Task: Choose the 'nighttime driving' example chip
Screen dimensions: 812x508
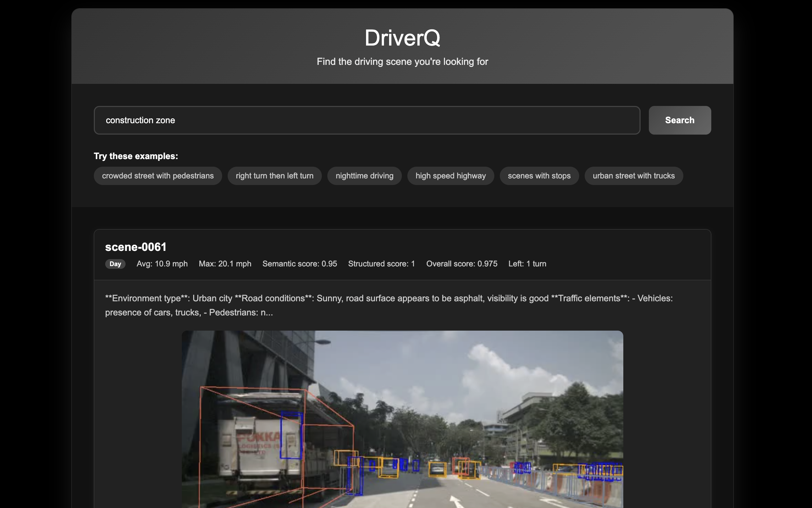Action: tap(364, 176)
